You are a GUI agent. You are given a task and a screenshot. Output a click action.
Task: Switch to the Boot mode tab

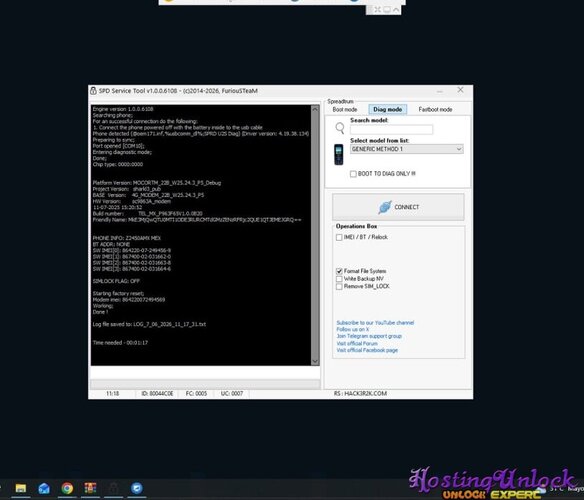tap(345, 110)
